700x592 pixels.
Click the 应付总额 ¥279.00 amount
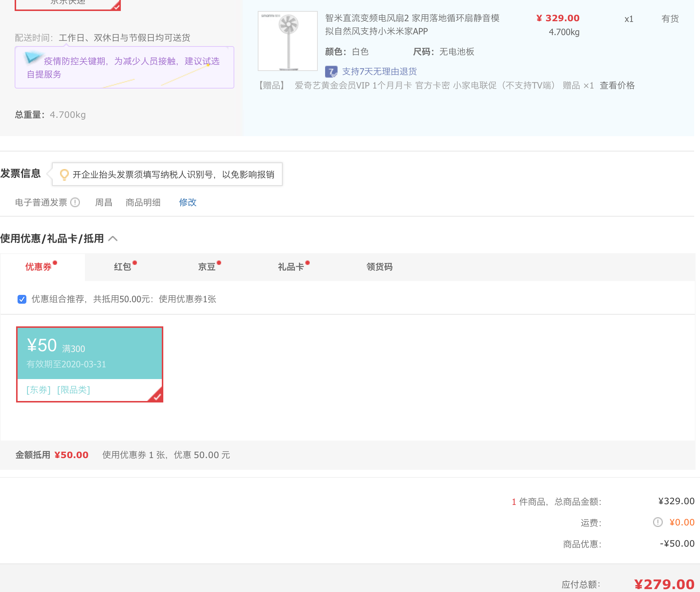click(664, 584)
